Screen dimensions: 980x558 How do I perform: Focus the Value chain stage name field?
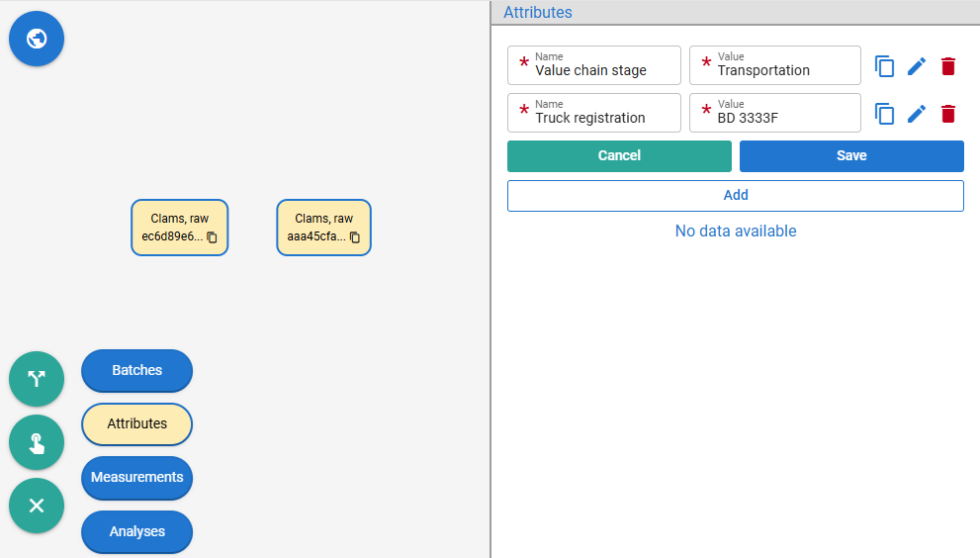click(x=593, y=65)
